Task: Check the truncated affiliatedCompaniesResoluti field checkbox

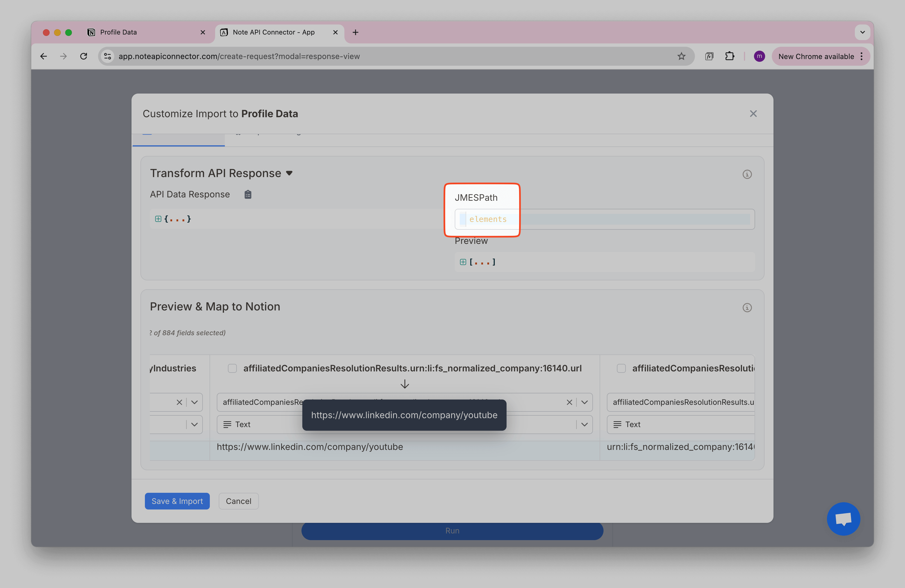Action: pyautogui.click(x=621, y=368)
